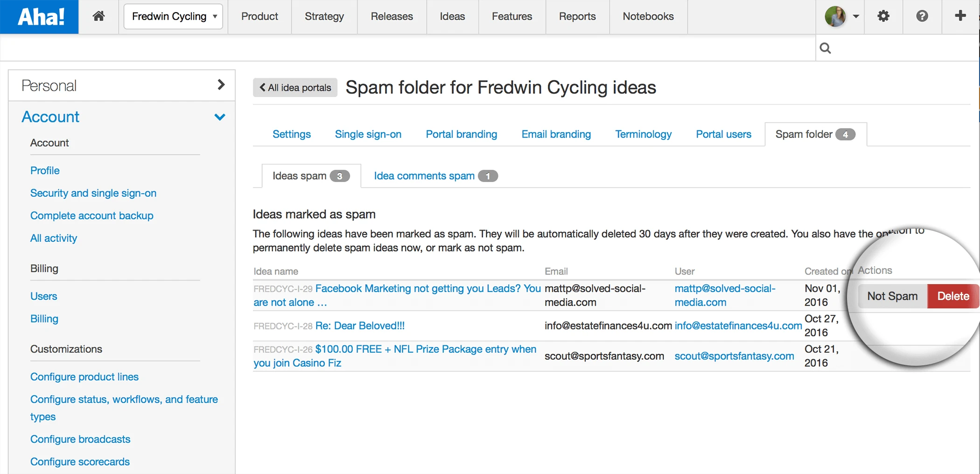Screen dimensions: 980x474
Task: Switch to the Single sign-on tab
Action: [x=368, y=134]
